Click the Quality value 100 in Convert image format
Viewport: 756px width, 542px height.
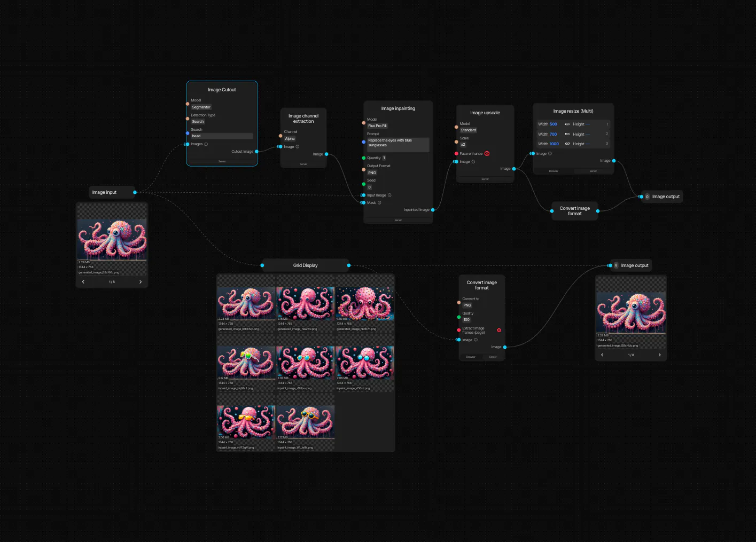(x=466, y=319)
